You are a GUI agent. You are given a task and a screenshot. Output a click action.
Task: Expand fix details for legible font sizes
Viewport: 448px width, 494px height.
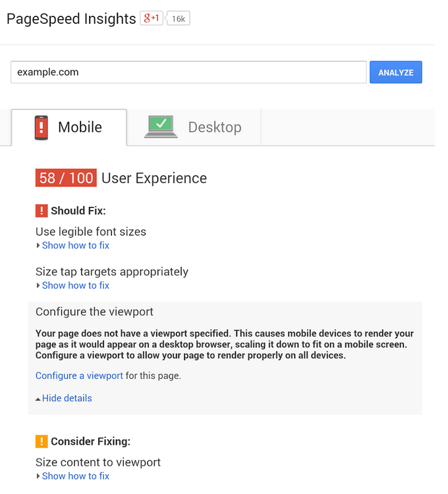tap(75, 245)
